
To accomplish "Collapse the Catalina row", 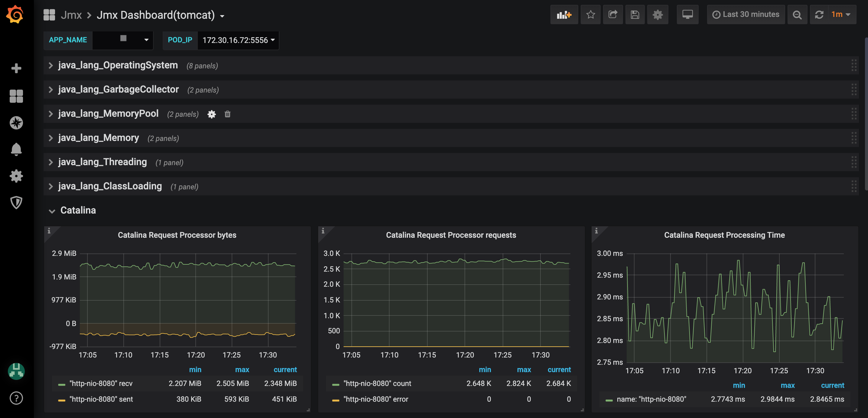I will (78, 210).
